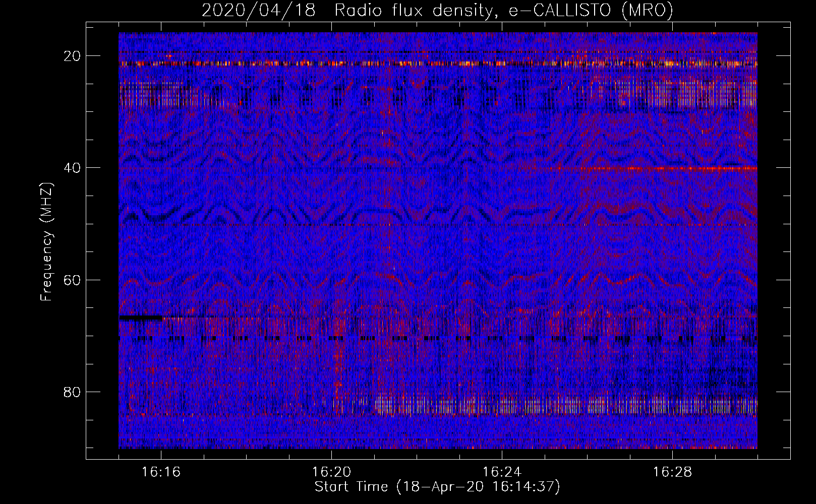Click the 16:24 time tick label
This screenshot has height=504, width=816.
tap(502, 472)
